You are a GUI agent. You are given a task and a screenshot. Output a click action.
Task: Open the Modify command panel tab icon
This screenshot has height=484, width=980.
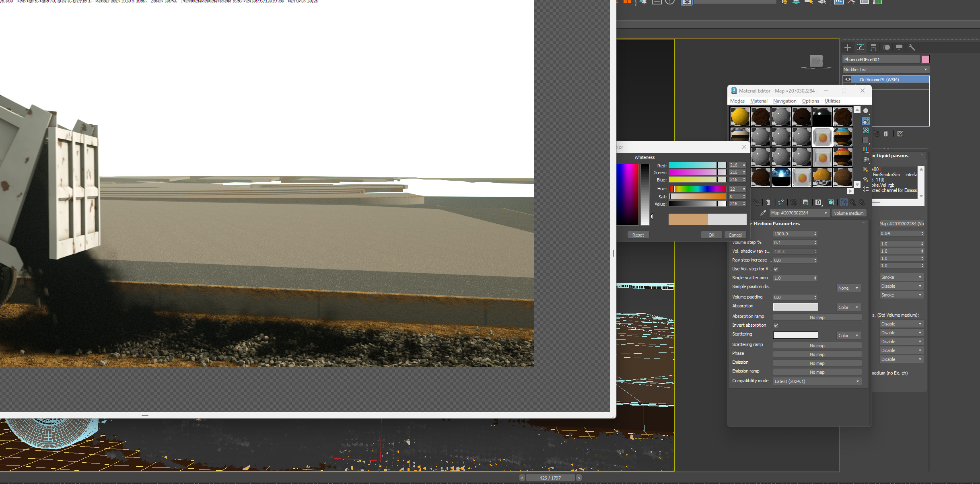(861, 47)
